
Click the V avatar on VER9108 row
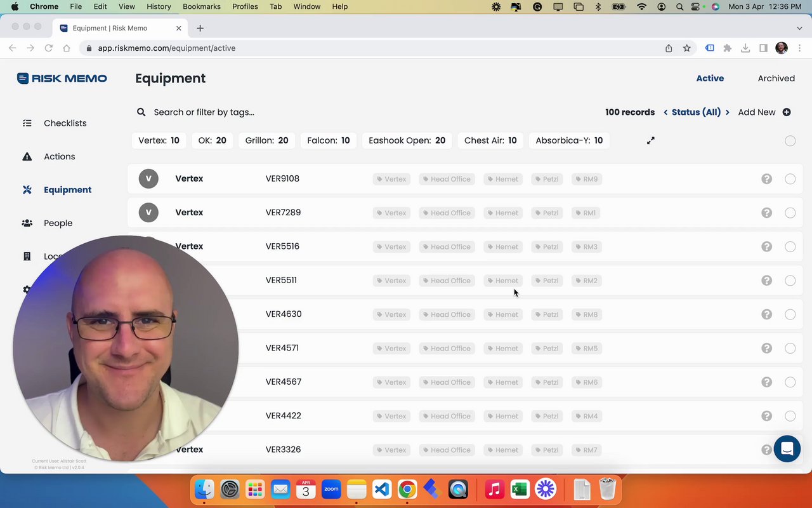click(x=148, y=179)
